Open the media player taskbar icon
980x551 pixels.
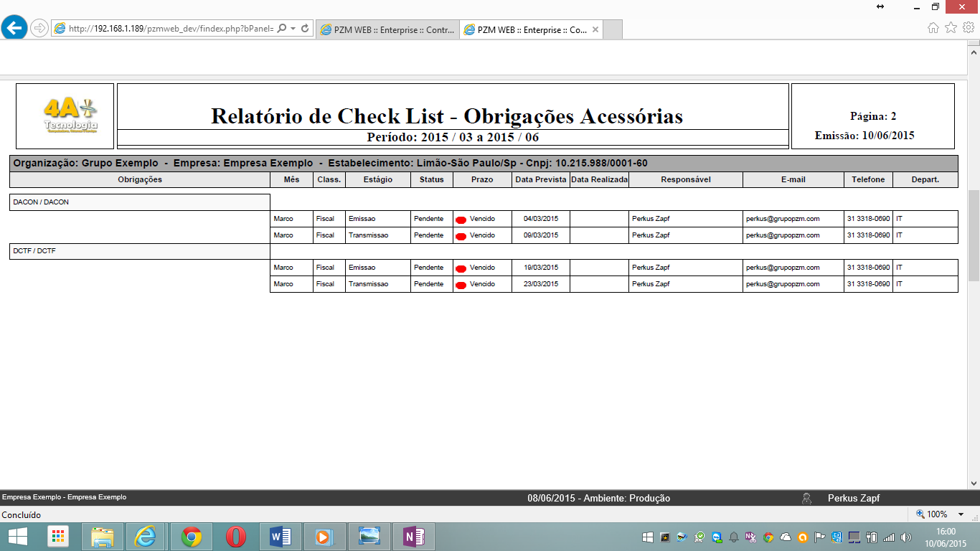click(x=325, y=537)
